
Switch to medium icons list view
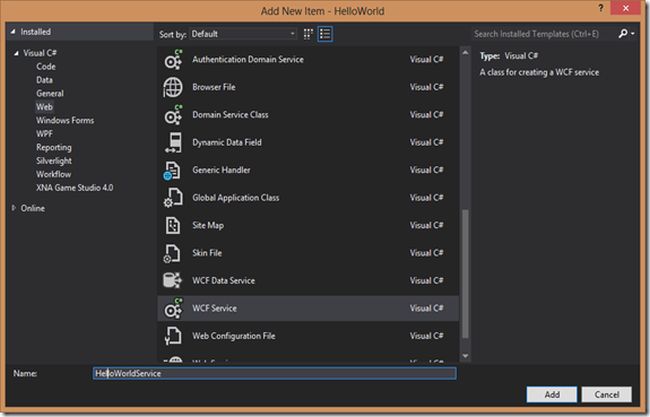pos(325,34)
